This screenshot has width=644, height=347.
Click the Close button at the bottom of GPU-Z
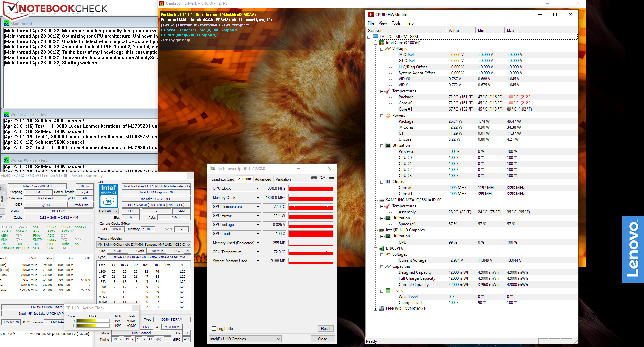pos(323,339)
